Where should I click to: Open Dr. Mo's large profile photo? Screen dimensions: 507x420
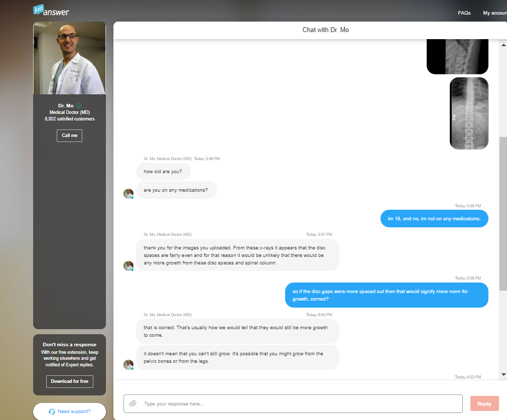click(x=69, y=58)
